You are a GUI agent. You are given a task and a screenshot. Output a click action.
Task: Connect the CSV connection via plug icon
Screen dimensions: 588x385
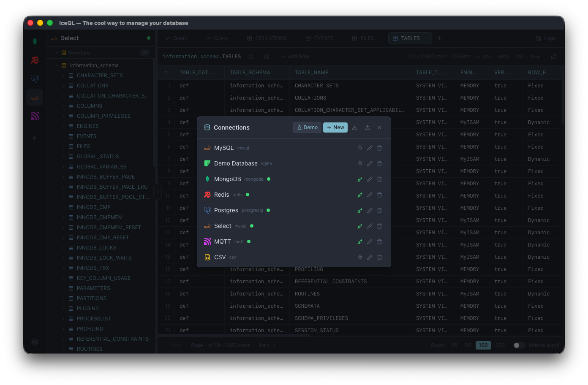click(x=360, y=258)
